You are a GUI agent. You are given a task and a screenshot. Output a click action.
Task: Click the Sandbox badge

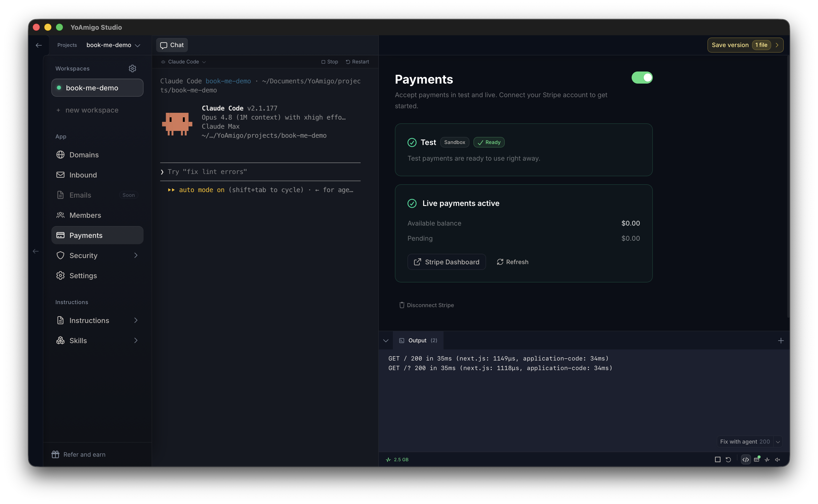coord(455,142)
